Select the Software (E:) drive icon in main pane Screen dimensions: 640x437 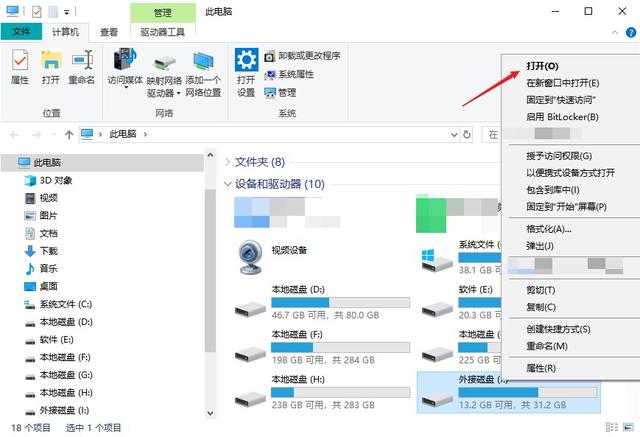437,309
